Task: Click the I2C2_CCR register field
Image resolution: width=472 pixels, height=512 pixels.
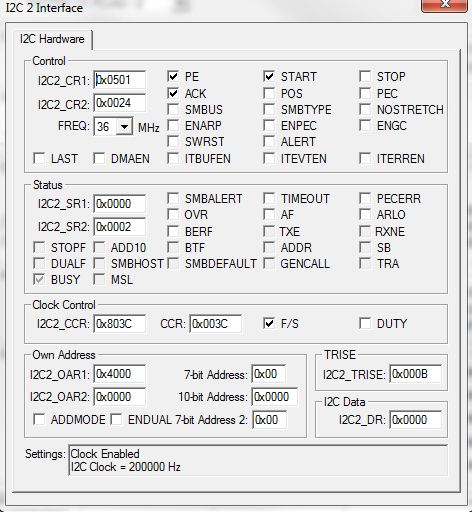Action: click(120, 324)
